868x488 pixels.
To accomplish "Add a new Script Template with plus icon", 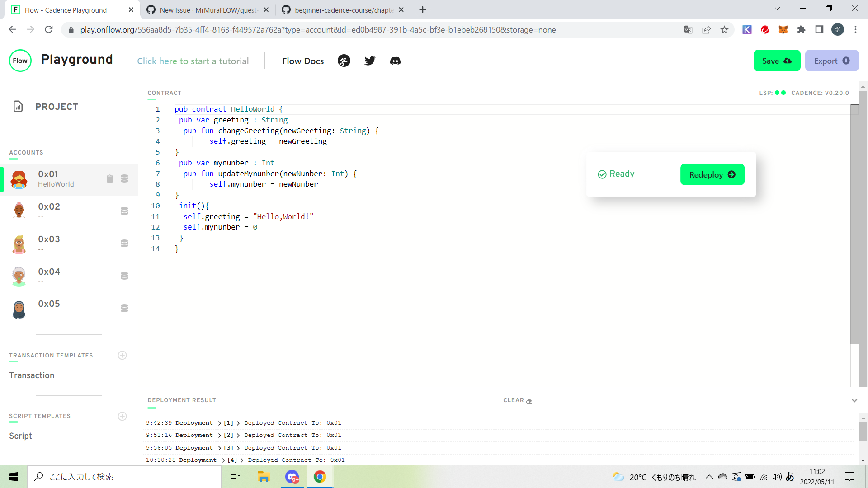I will 122,416.
